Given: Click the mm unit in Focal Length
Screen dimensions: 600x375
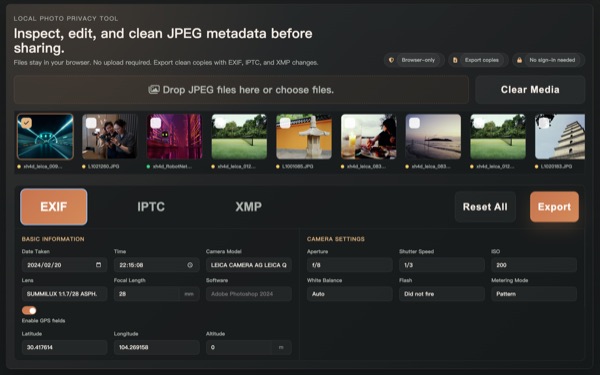Looking at the screenshot, I should tap(189, 294).
